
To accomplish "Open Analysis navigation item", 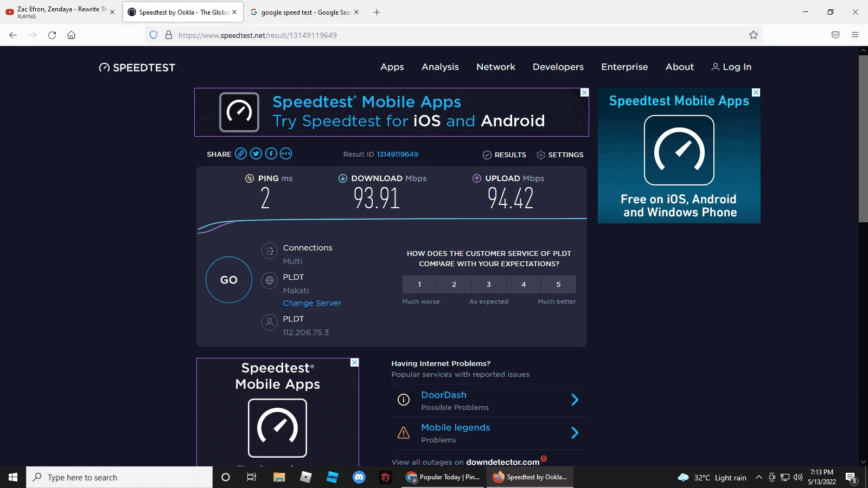I will coord(440,67).
